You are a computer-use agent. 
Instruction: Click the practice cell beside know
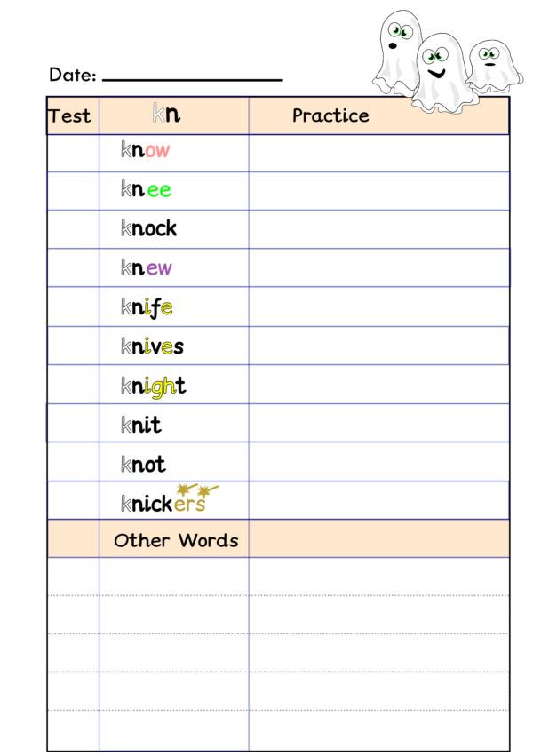point(378,154)
